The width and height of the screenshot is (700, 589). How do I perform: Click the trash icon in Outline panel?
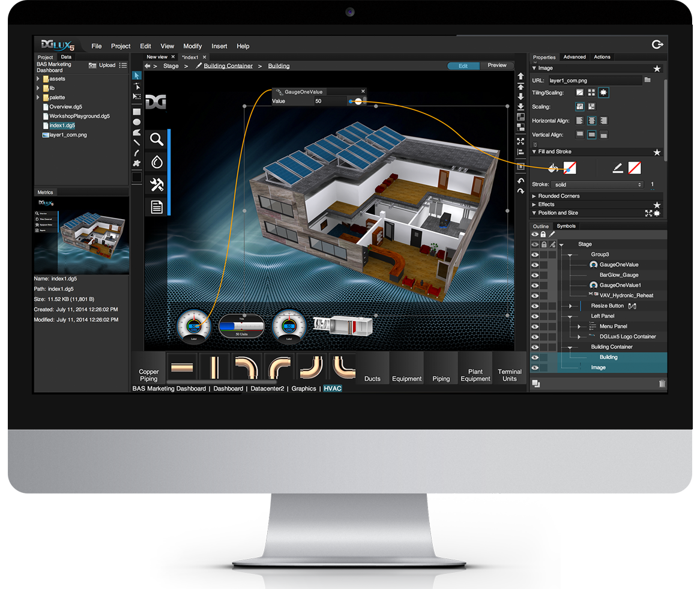[662, 384]
